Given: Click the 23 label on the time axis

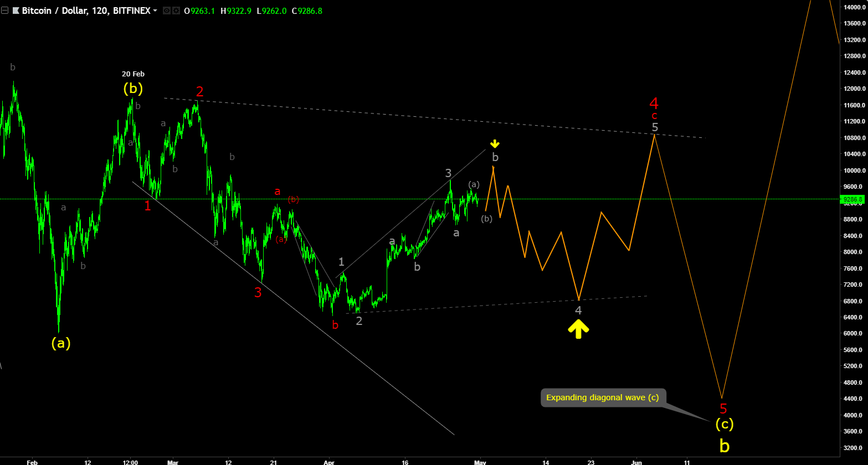Looking at the screenshot, I should pos(591,462).
